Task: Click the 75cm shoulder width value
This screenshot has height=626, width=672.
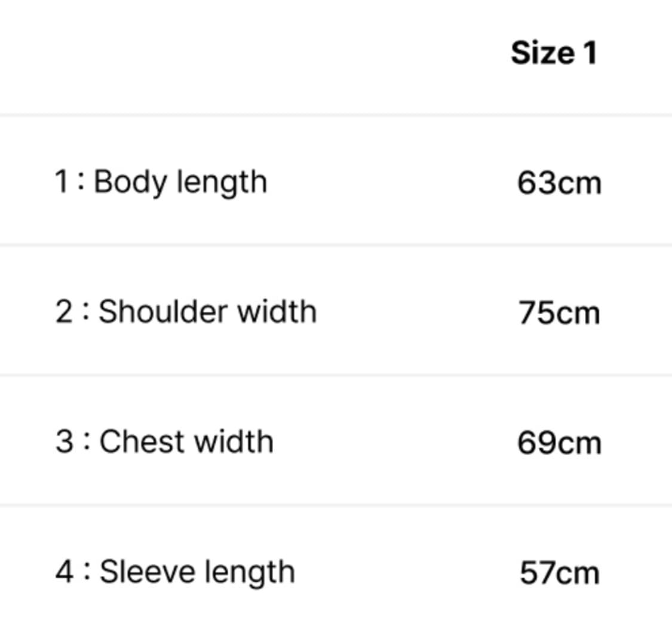Action: tap(559, 312)
